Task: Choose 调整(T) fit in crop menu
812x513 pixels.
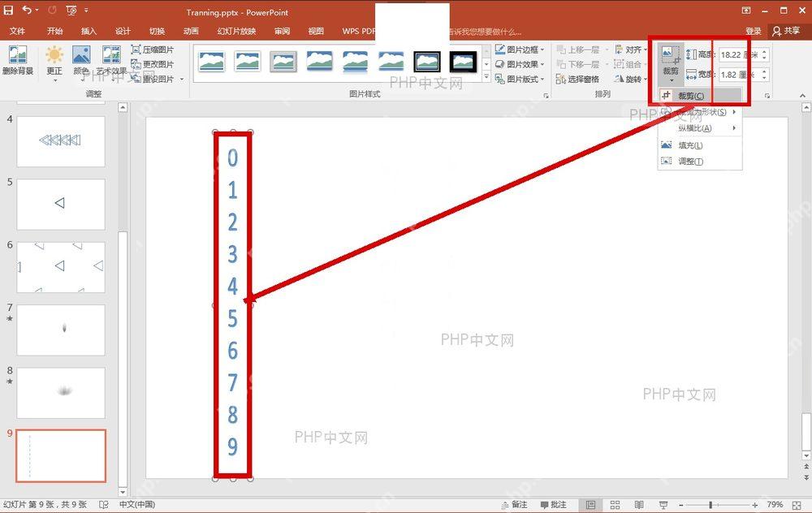Action: tap(700, 162)
